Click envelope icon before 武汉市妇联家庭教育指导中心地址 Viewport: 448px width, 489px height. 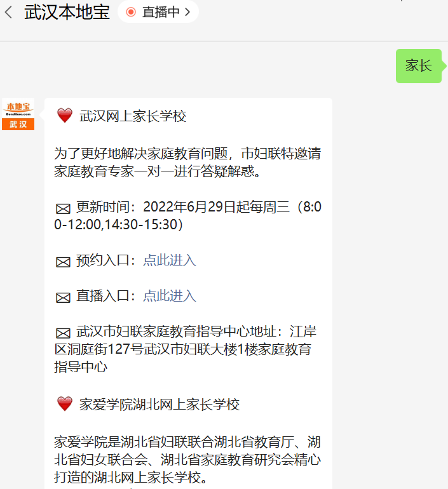click(63, 333)
